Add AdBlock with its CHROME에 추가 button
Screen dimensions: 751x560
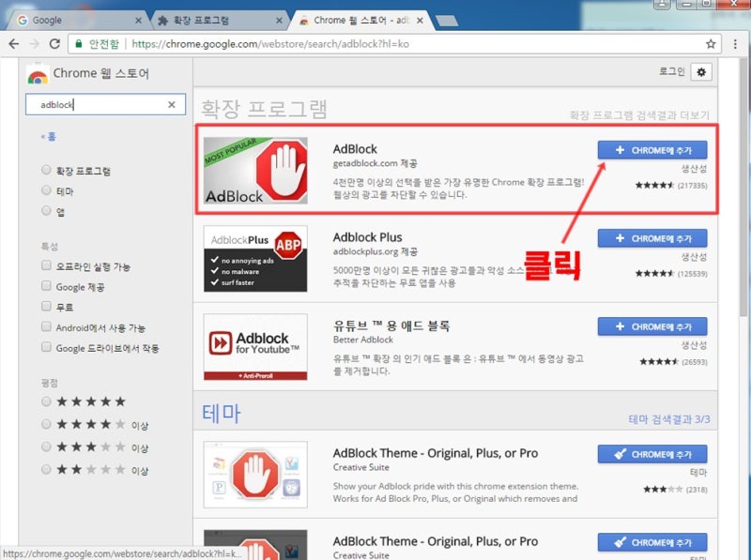pos(652,150)
